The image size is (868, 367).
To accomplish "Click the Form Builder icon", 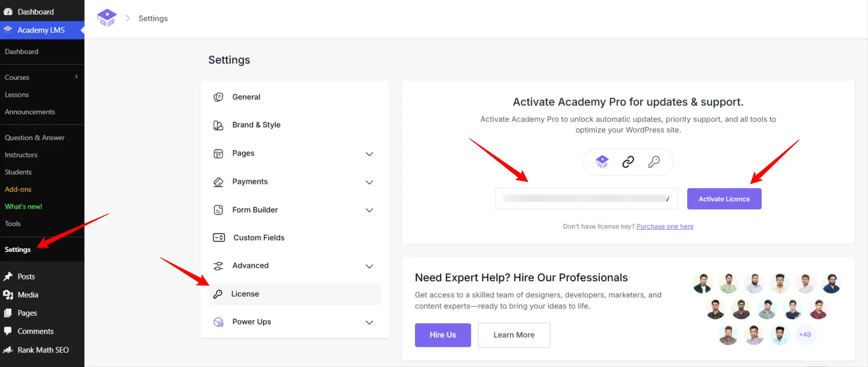I will pos(218,210).
